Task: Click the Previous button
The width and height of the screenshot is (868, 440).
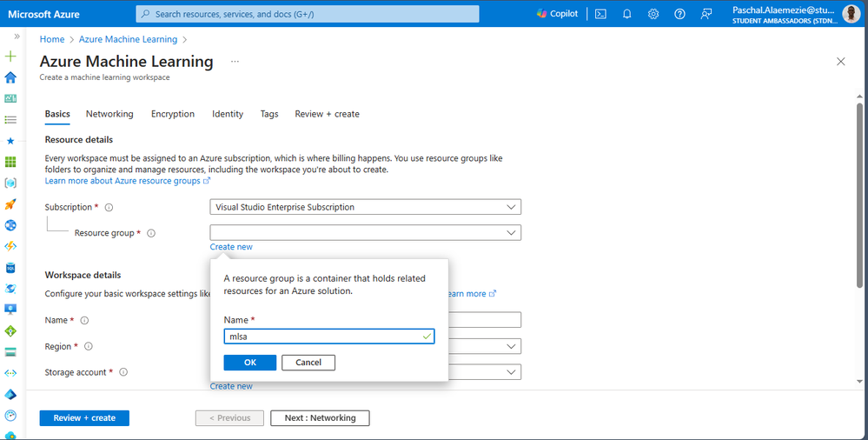Action: point(229,418)
